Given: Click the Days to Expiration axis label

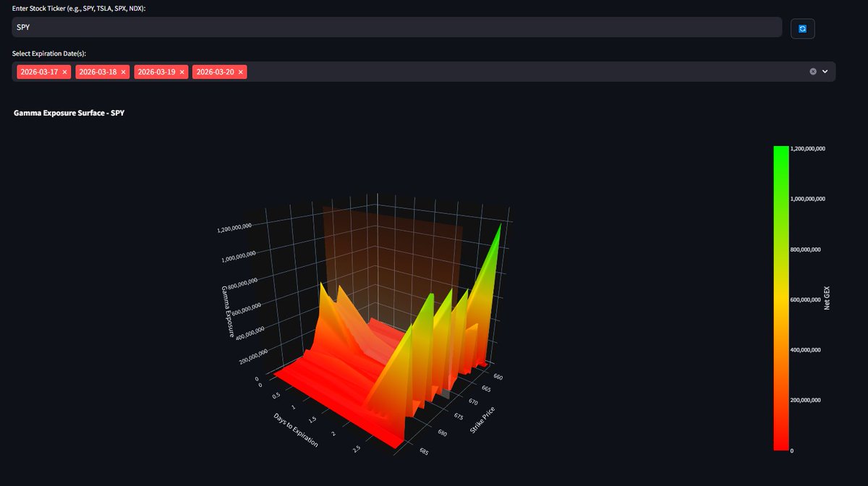Looking at the screenshot, I should point(295,430).
